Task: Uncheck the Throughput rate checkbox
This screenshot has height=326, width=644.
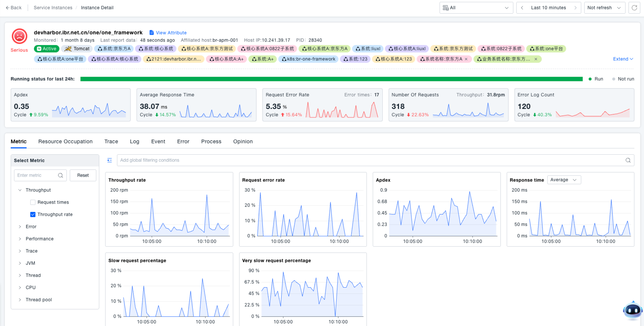Action: click(33, 215)
